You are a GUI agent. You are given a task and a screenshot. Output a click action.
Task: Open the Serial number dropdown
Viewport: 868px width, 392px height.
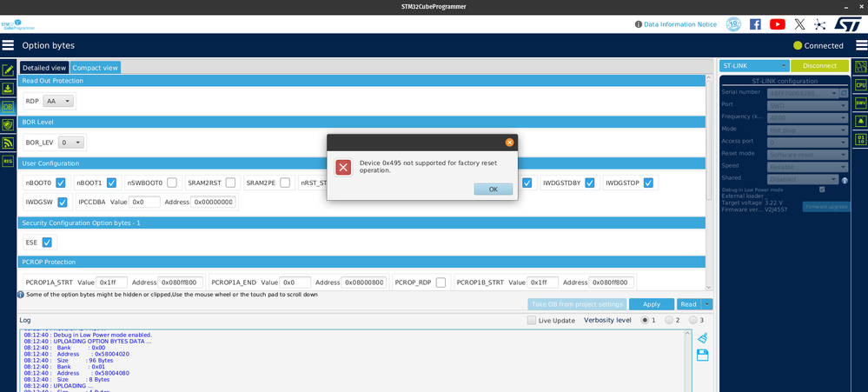pyautogui.click(x=803, y=93)
